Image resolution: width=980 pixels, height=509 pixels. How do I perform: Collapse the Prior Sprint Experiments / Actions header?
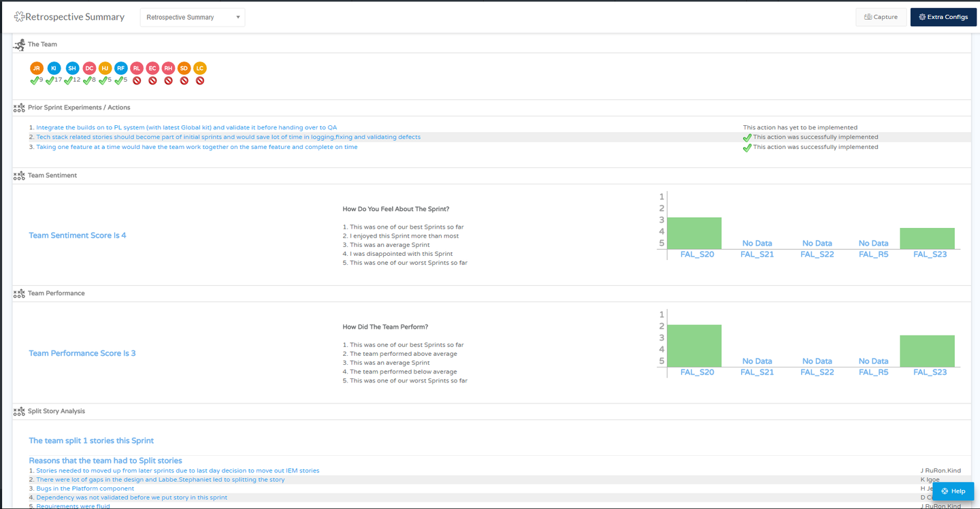pos(78,108)
